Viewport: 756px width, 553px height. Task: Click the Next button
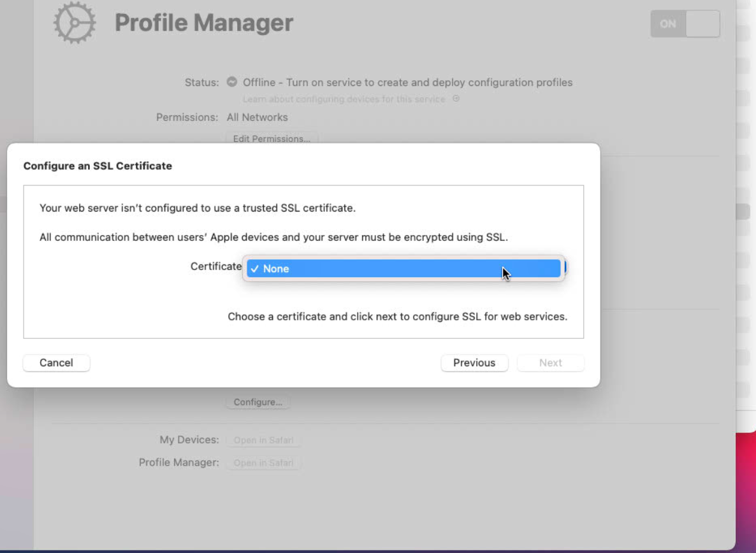coord(551,363)
